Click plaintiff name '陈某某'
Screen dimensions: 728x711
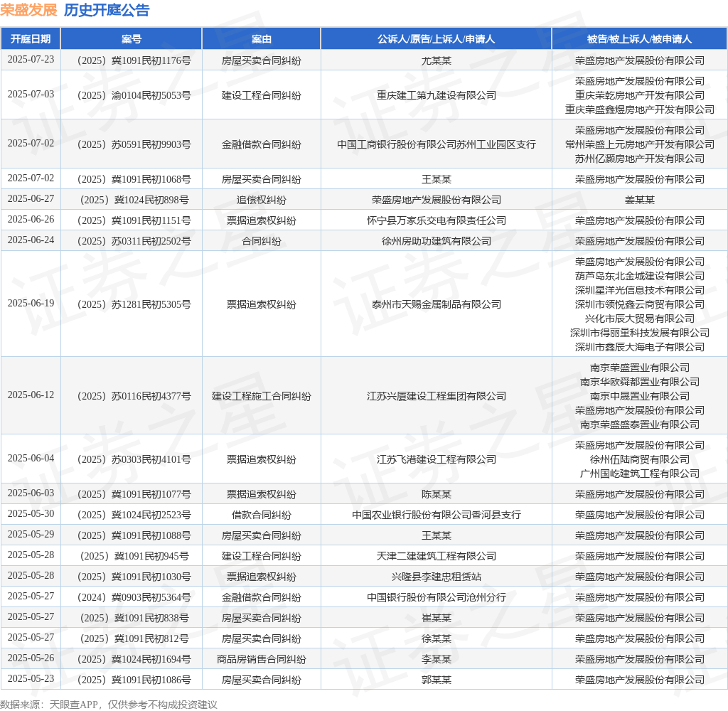(x=436, y=494)
